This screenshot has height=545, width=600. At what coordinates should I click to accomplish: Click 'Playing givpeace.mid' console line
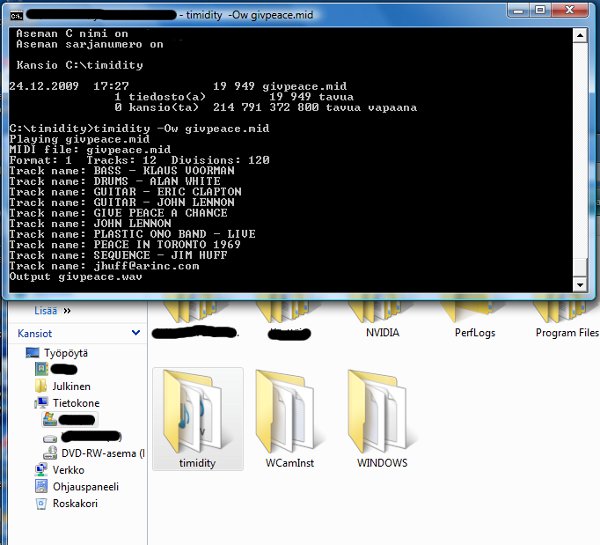point(80,139)
